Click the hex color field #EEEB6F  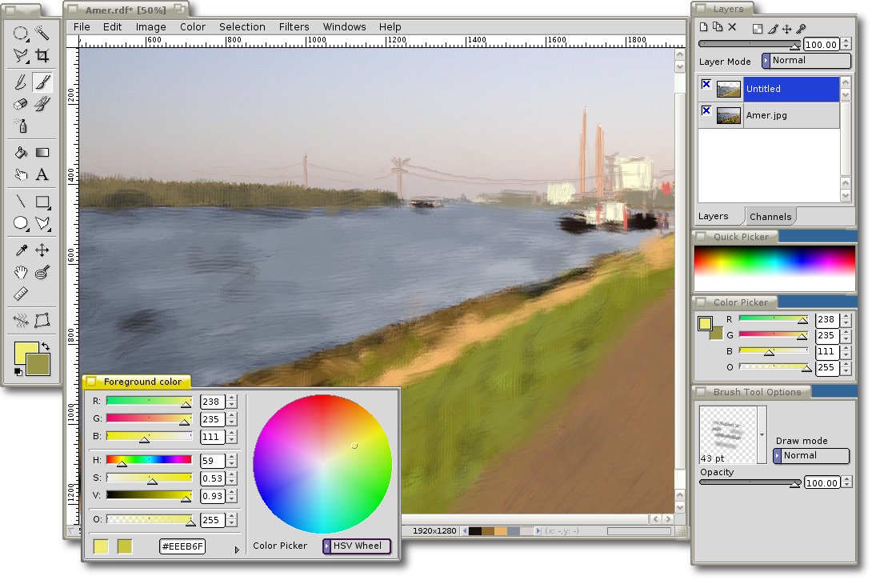(x=182, y=546)
